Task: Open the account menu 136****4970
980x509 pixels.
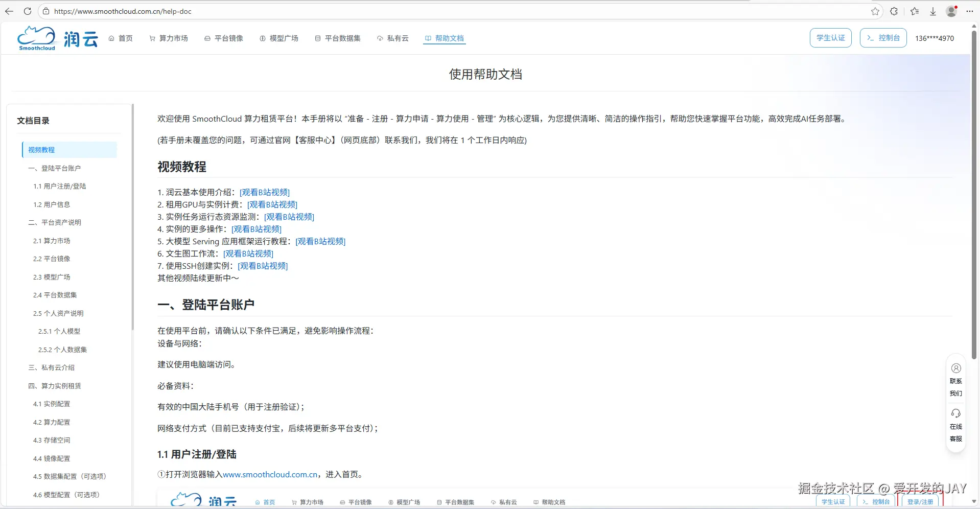Action: (x=935, y=38)
